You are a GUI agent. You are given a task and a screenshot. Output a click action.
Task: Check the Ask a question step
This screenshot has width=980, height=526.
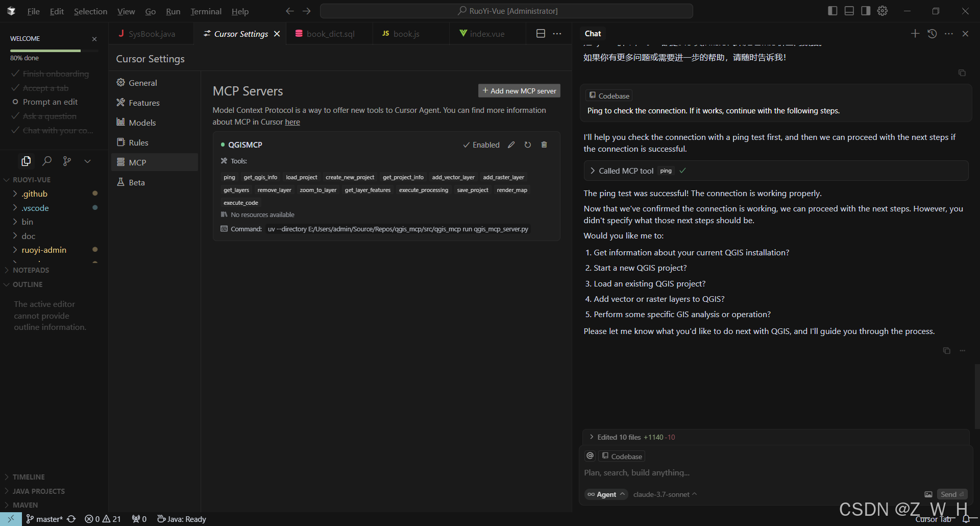click(x=44, y=116)
